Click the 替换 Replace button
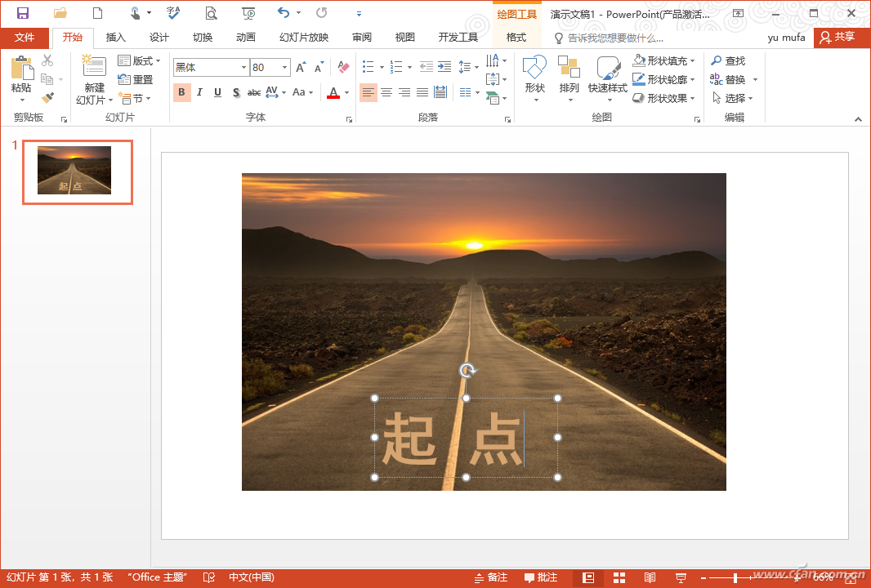The image size is (871, 588). 728,79
